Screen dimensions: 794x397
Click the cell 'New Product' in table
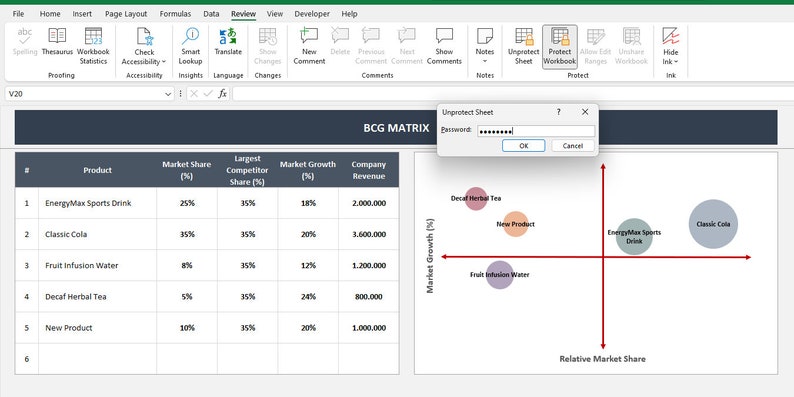click(97, 328)
